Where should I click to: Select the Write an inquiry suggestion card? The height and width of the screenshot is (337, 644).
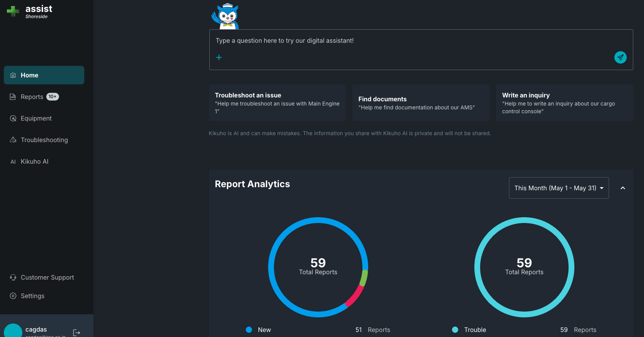pyautogui.click(x=564, y=103)
